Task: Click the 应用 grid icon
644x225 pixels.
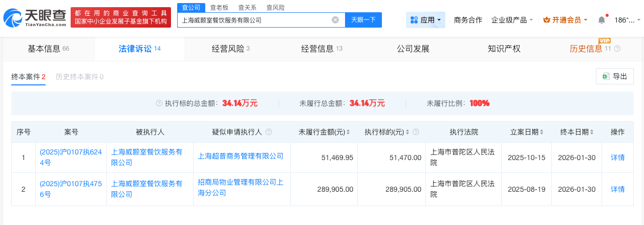Action: 414,20
